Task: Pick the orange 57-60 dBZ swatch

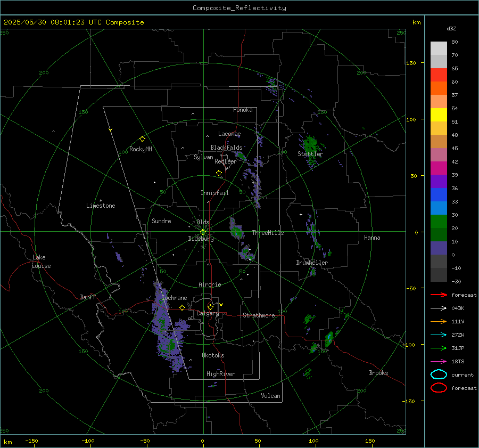Action: pos(439,88)
